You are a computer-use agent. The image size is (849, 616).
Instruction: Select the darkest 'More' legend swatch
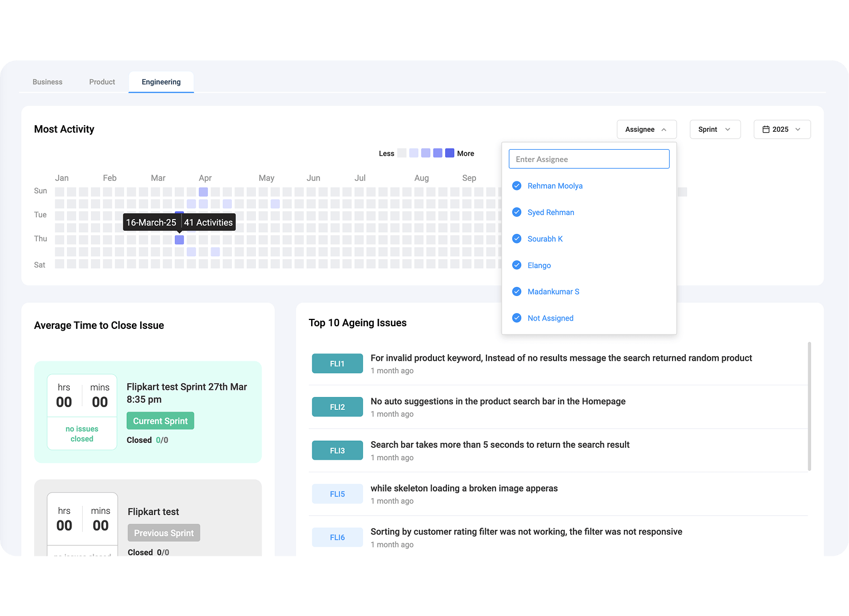(x=450, y=153)
